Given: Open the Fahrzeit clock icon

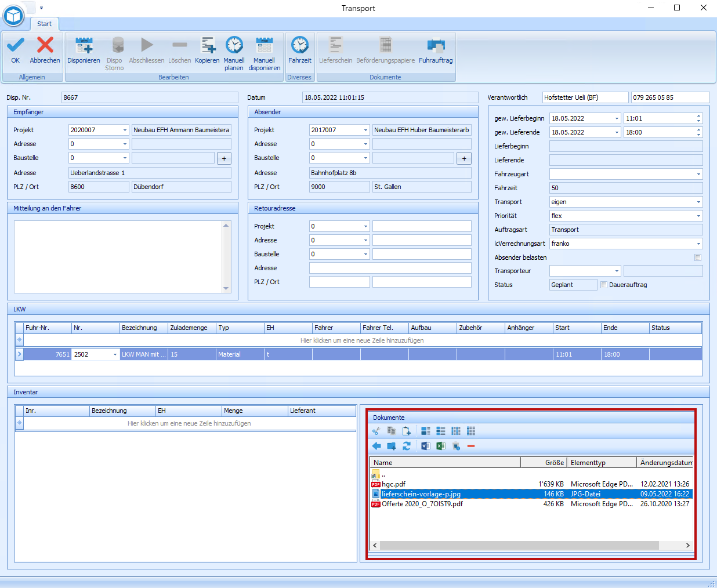Looking at the screenshot, I should 300,50.
